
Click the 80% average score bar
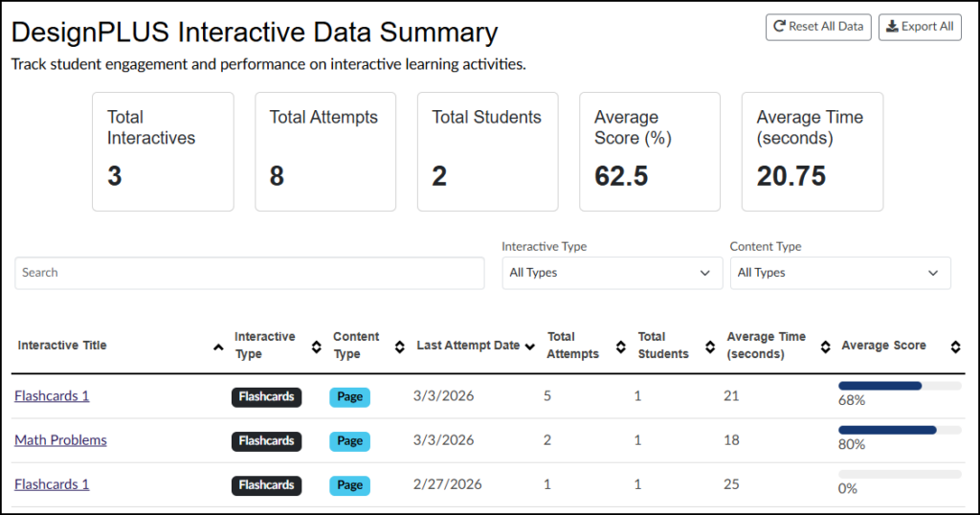[900, 431]
